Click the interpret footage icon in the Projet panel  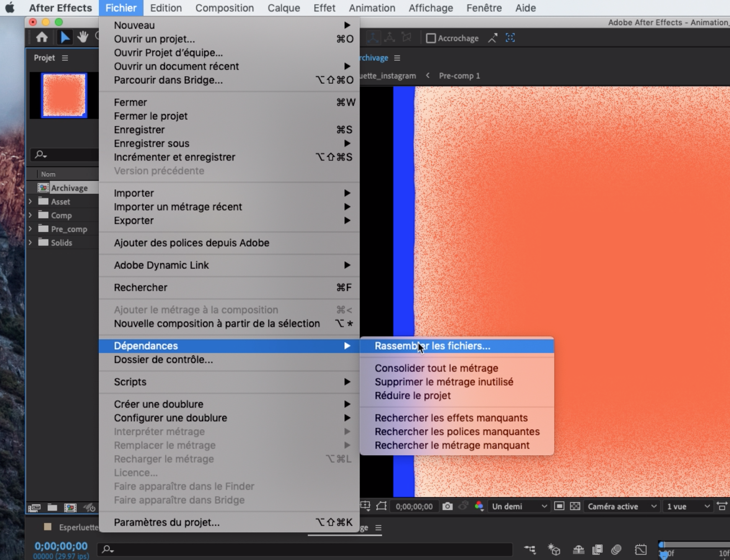(34, 508)
